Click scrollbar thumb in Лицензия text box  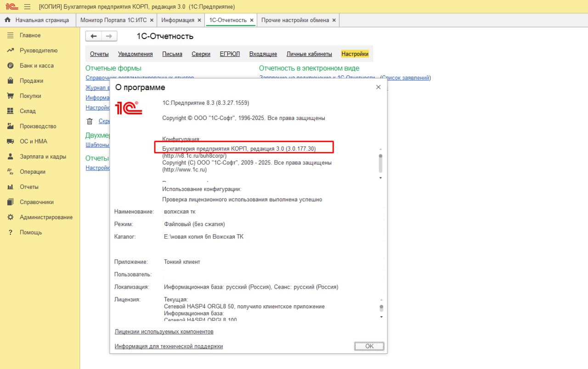[x=380, y=308]
